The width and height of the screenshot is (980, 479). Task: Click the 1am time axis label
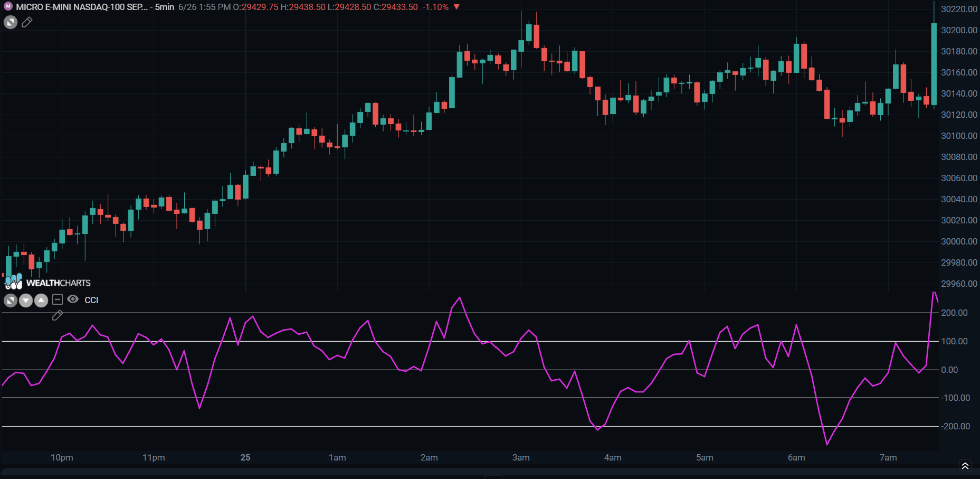tap(337, 457)
